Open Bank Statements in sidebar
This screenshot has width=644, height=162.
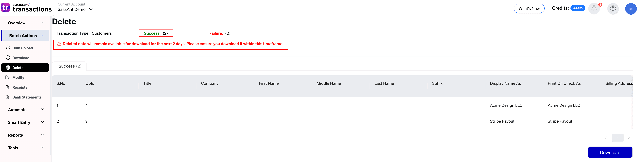click(27, 97)
